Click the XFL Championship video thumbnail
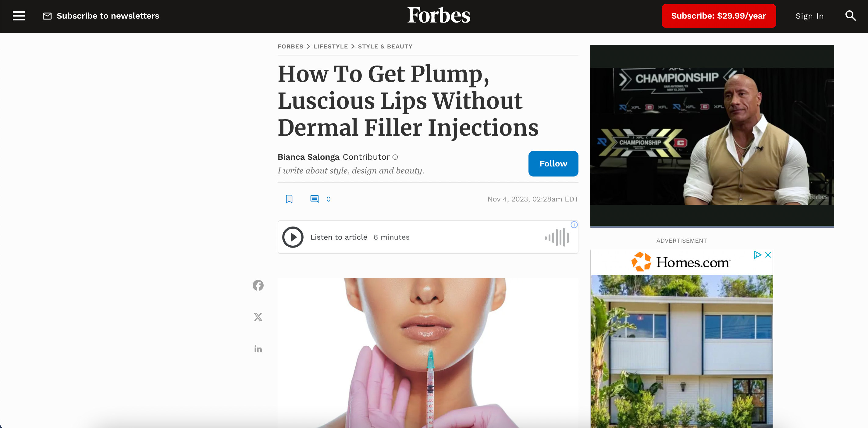This screenshot has height=428, width=868. tap(712, 136)
